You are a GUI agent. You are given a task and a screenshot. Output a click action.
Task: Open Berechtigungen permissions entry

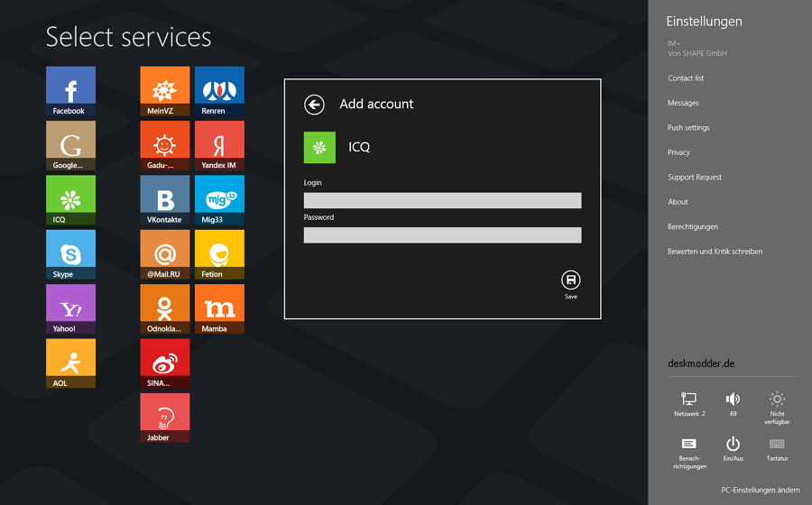(692, 226)
